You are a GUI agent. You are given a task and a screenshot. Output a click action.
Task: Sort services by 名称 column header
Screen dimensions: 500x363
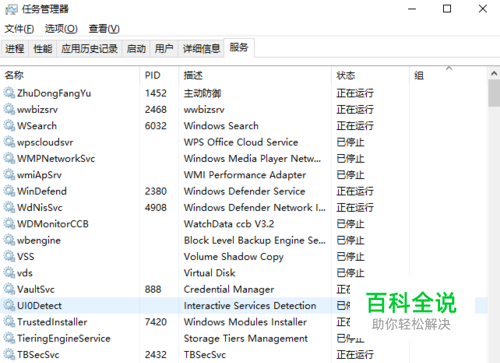[70, 76]
